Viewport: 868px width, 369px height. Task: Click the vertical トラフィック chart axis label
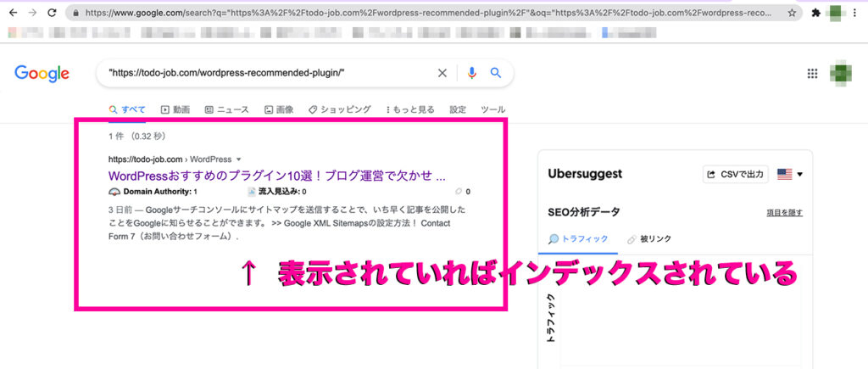tap(551, 317)
